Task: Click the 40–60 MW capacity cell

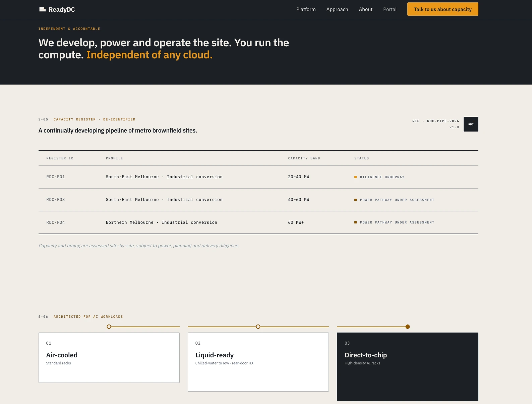Action: pyautogui.click(x=299, y=200)
